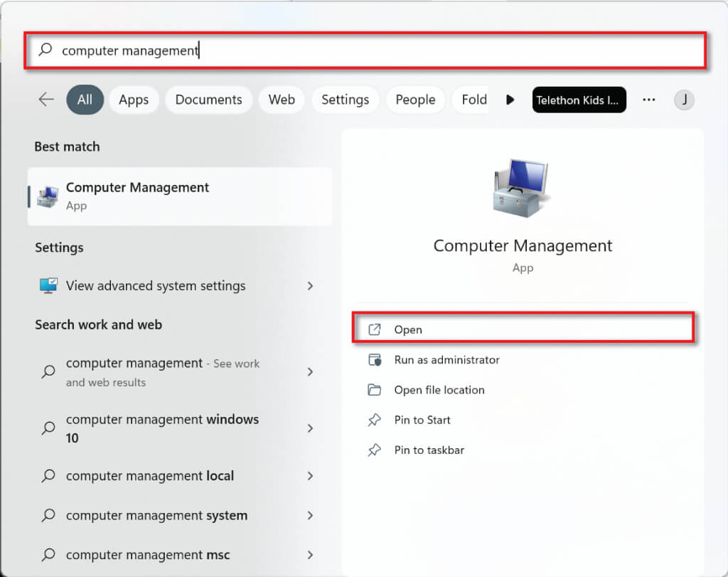Image resolution: width=728 pixels, height=577 pixels.
Task: Expand the computer management local suggestion chevron
Action: tap(310, 476)
